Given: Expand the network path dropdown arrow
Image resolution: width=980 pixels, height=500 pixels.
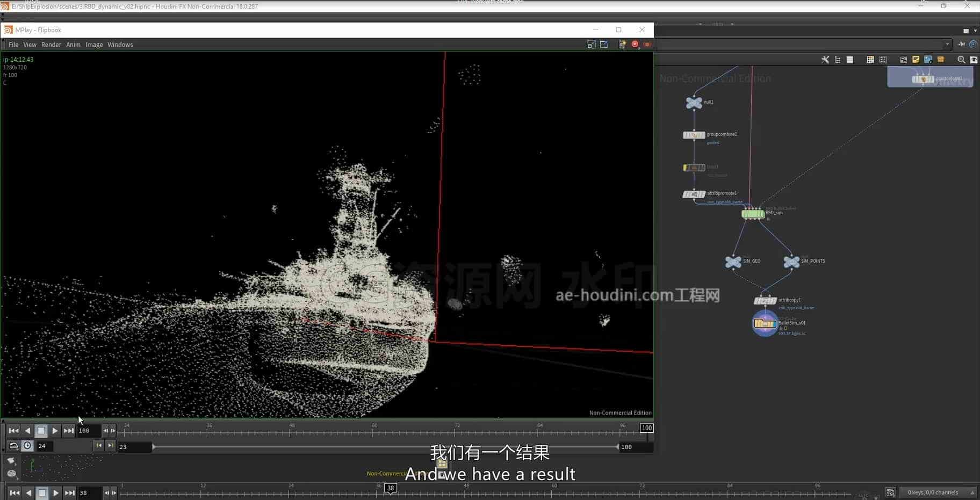Looking at the screenshot, I should tap(947, 44).
